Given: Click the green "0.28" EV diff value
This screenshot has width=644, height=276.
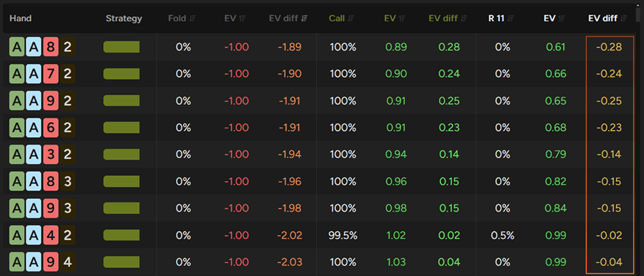Looking at the screenshot, I should coord(450,47).
